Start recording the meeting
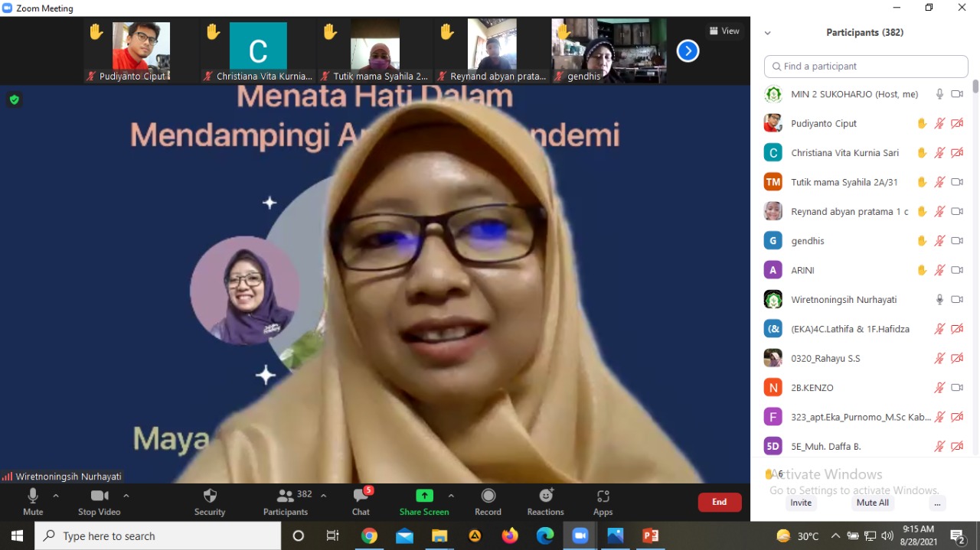 pyautogui.click(x=488, y=502)
